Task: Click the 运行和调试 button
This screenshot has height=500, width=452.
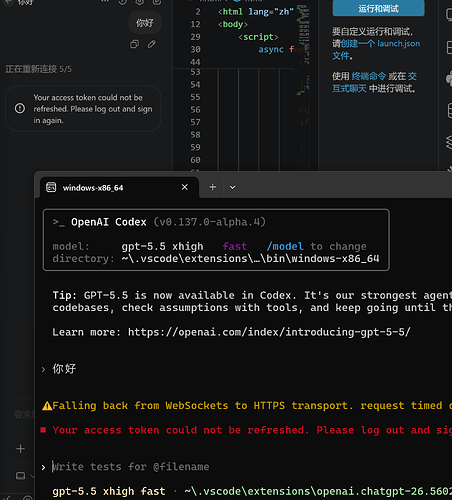Action: click(378, 8)
